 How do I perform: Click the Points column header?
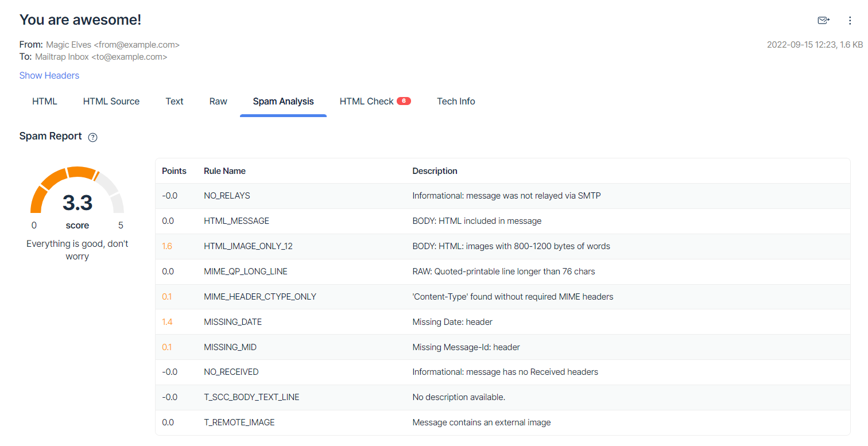(x=174, y=171)
